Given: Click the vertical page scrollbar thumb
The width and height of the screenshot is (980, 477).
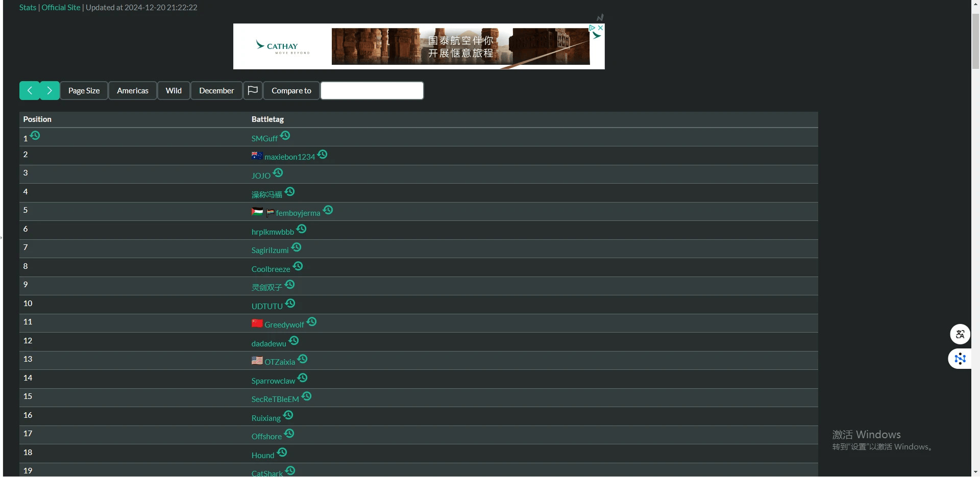Looking at the screenshot, I should click(x=975, y=41).
